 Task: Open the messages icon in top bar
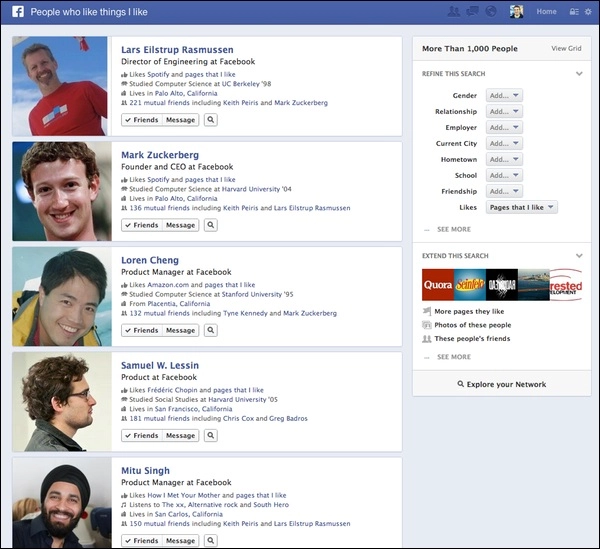pos(471,12)
